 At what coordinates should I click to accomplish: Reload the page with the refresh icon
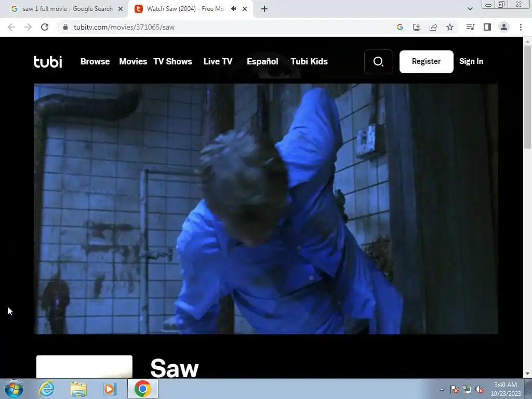click(x=45, y=27)
